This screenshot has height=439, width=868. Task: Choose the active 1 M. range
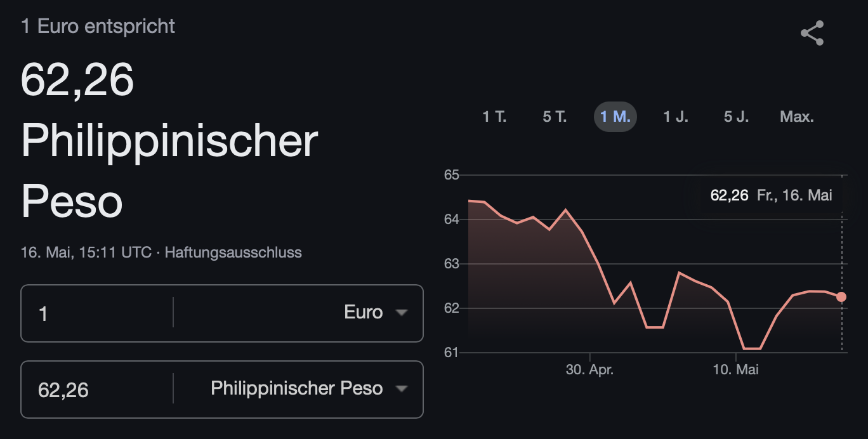(615, 117)
